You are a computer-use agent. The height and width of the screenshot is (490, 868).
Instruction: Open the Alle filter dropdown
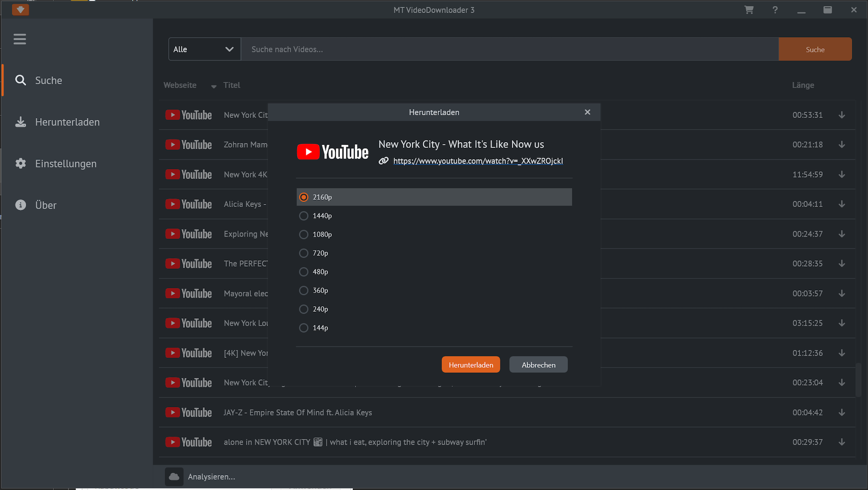click(204, 49)
